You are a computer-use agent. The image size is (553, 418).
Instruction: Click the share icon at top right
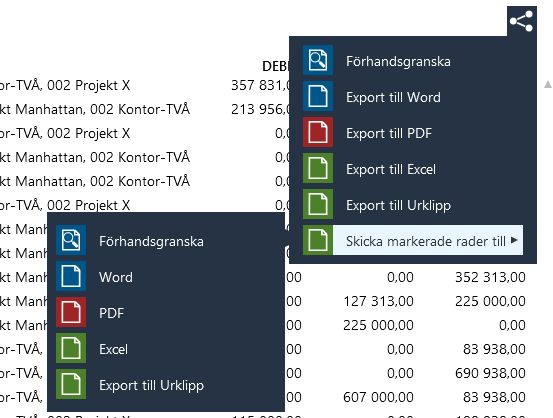522,21
